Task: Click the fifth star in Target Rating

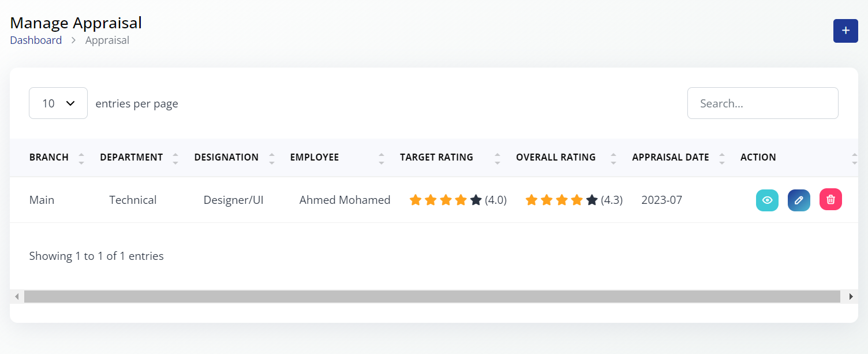Action: pyautogui.click(x=476, y=200)
